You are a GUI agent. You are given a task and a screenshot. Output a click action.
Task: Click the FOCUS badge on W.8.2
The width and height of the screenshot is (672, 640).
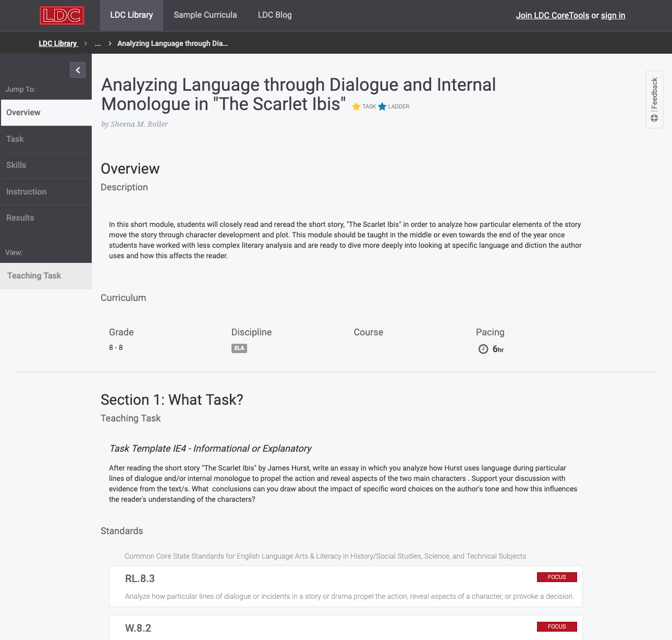point(557,626)
